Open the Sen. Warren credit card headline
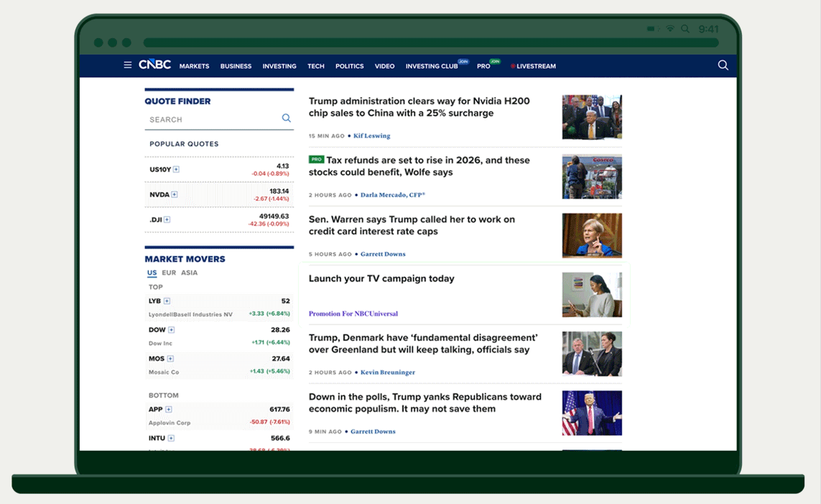Image resolution: width=821 pixels, height=504 pixels. point(412,225)
